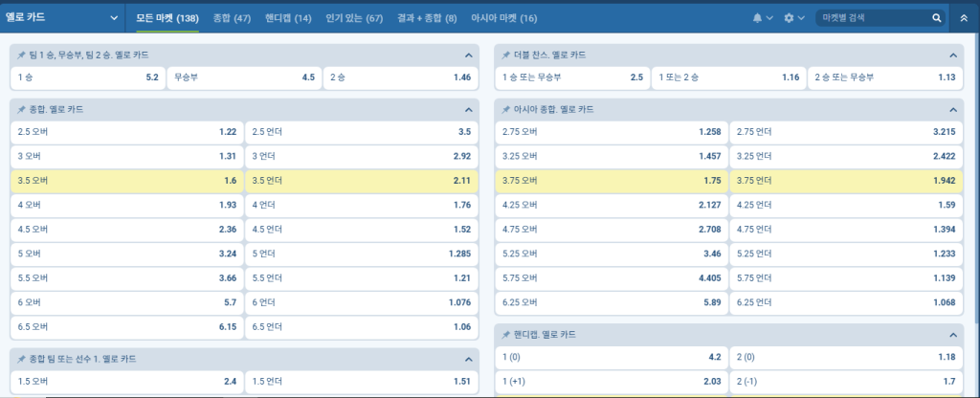Image resolution: width=980 pixels, height=398 pixels.
Task: Collapse the 아시아 종합. 옐로 카드 section
Action: [x=952, y=110]
